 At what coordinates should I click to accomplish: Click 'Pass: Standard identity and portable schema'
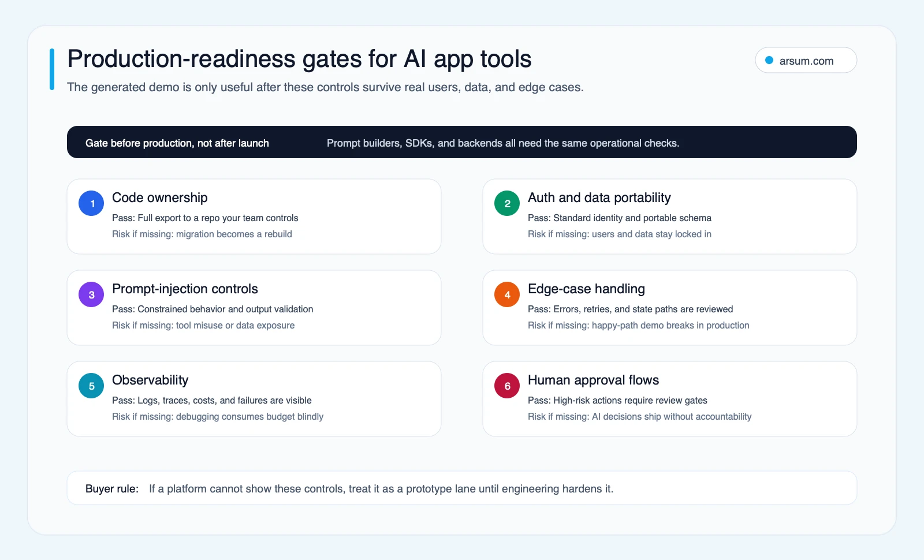[x=620, y=218]
